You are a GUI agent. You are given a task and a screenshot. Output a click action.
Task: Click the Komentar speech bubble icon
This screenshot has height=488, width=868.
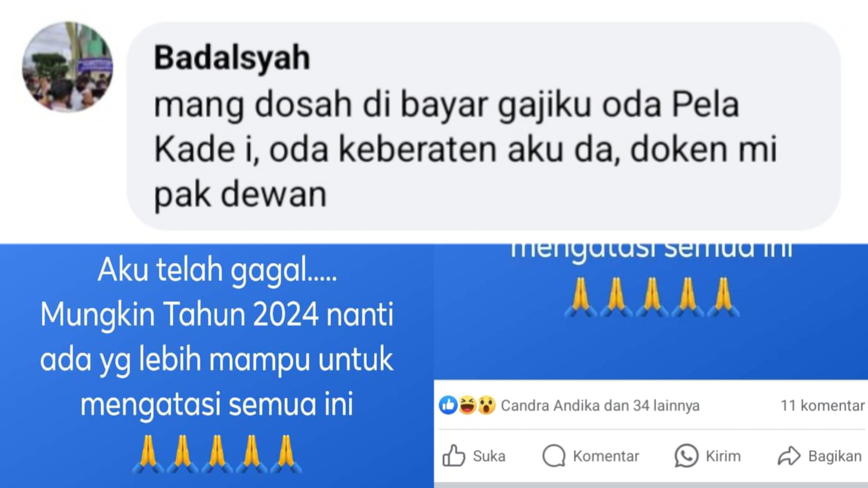tap(554, 456)
